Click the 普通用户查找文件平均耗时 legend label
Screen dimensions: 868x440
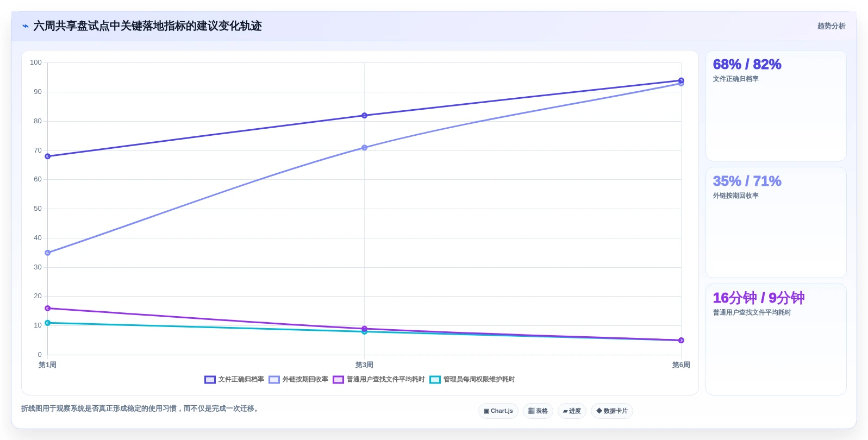coord(385,380)
